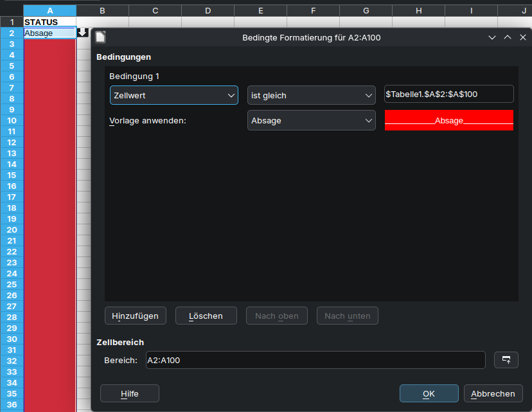532x412 pixels.
Task: Click the Nach unten button
Action: [x=348, y=316]
